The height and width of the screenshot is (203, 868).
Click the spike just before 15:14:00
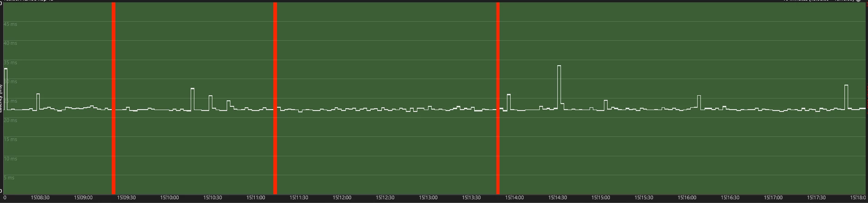[x=509, y=102]
